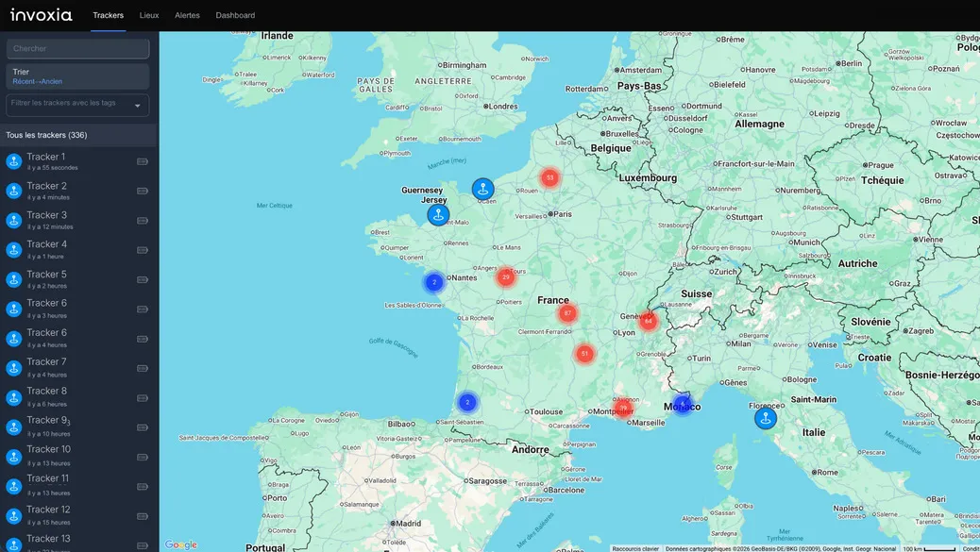Click the Tracker 10 pin icon

14,457
